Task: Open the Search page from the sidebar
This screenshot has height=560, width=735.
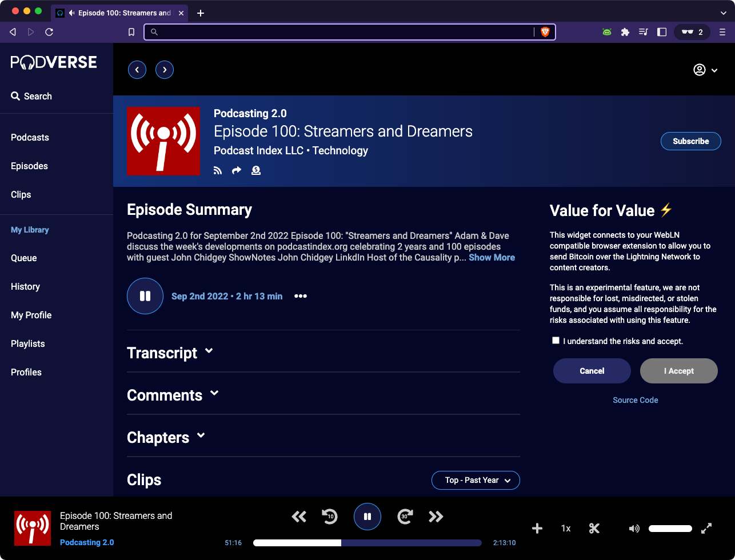Action: pos(31,96)
